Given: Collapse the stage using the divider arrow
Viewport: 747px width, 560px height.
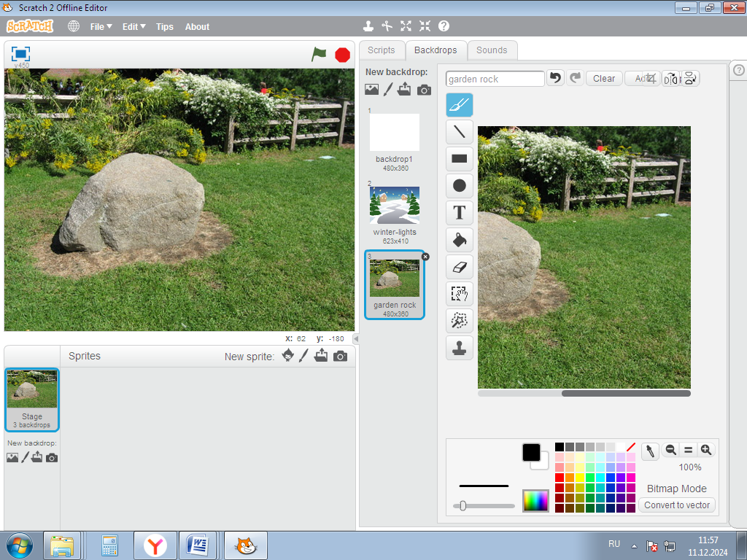Looking at the screenshot, I should [x=355, y=339].
